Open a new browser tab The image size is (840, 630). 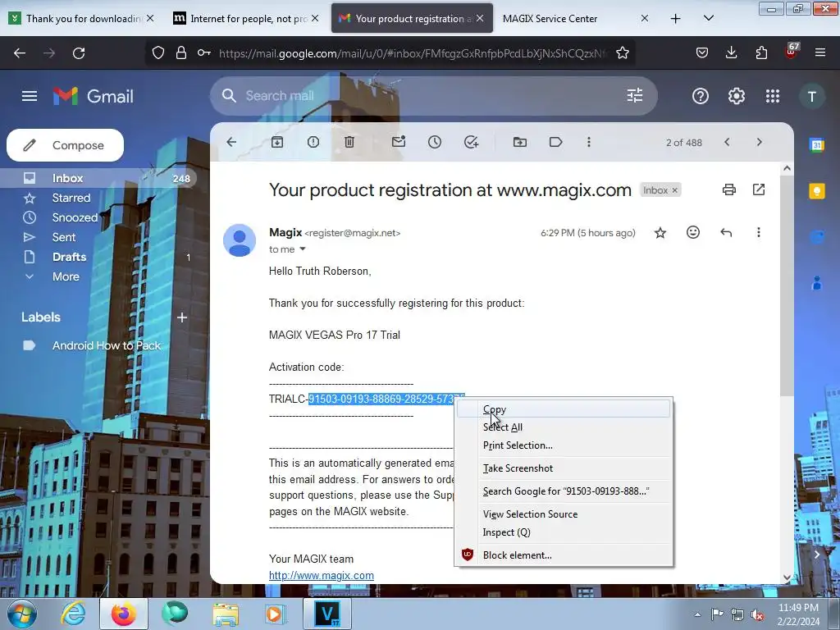[x=676, y=19]
